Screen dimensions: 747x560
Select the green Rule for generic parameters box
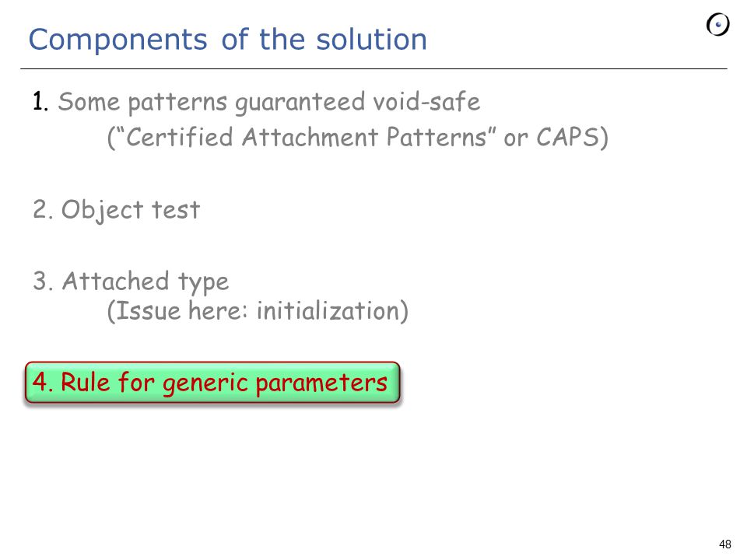coord(212,383)
